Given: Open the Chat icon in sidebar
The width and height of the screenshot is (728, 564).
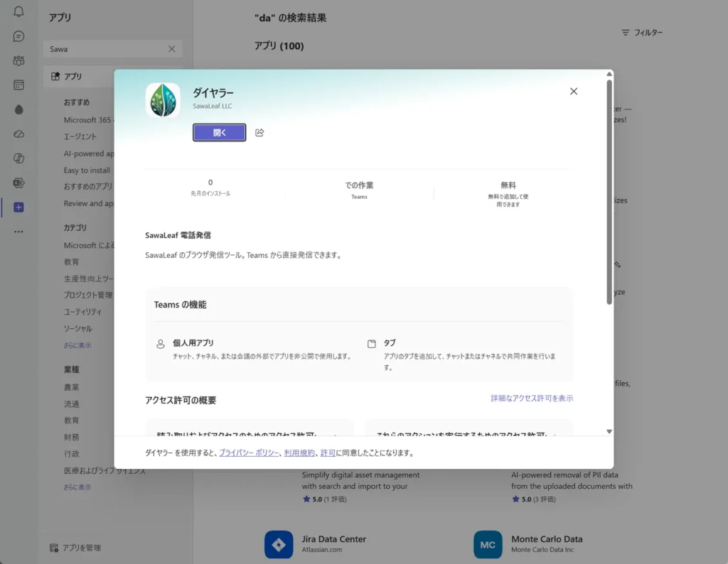Looking at the screenshot, I should pos(18,36).
